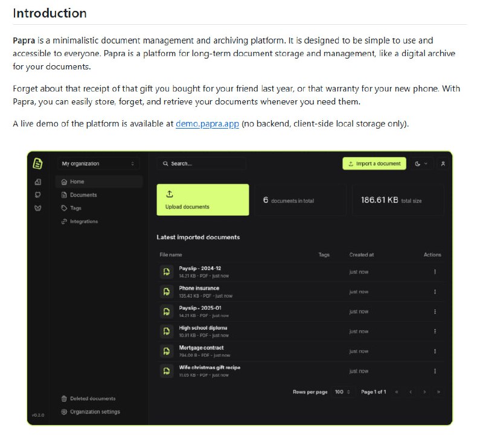Expand the My organization selector
483x448 pixels.
98,164
